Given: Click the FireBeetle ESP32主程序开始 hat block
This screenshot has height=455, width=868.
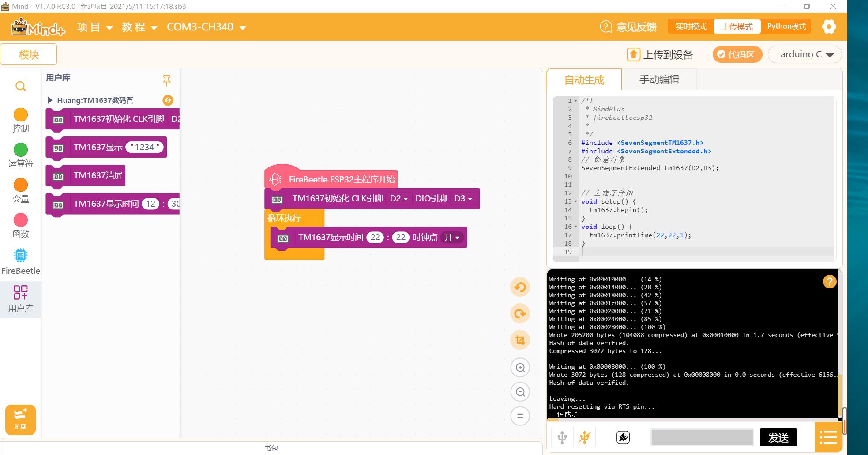Looking at the screenshot, I should point(331,179).
